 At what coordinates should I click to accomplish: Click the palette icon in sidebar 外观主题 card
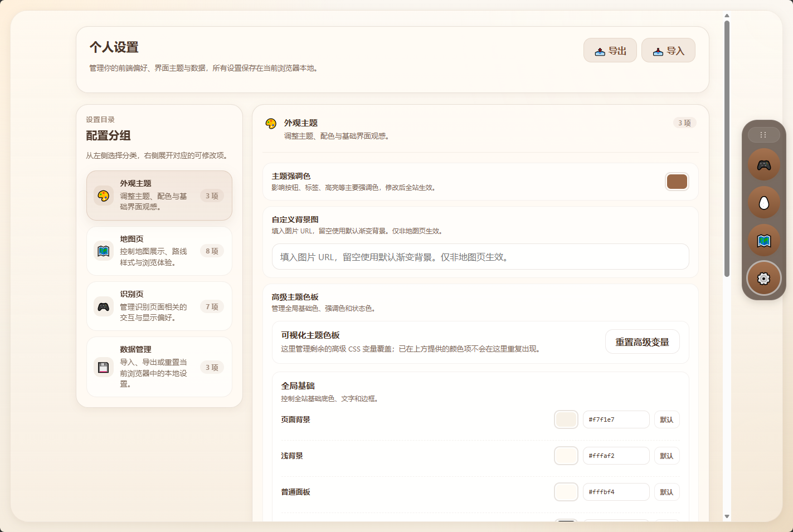104,196
